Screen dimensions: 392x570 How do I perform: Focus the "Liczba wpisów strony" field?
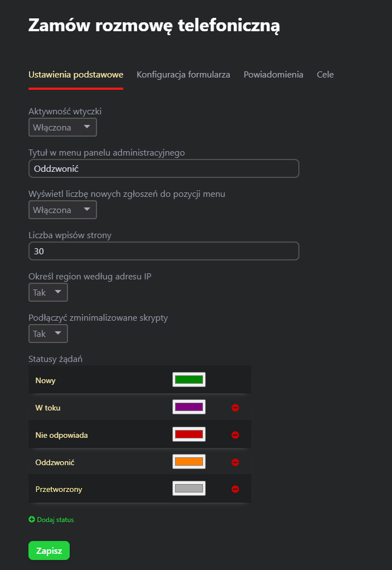(x=164, y=251)
